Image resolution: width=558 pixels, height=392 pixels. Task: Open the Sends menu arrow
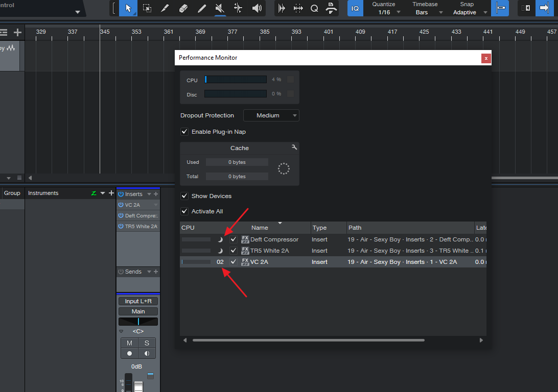149,272
